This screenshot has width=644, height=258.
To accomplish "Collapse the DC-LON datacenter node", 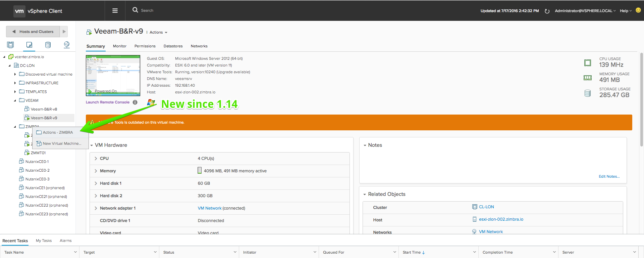I will (10, 66).
